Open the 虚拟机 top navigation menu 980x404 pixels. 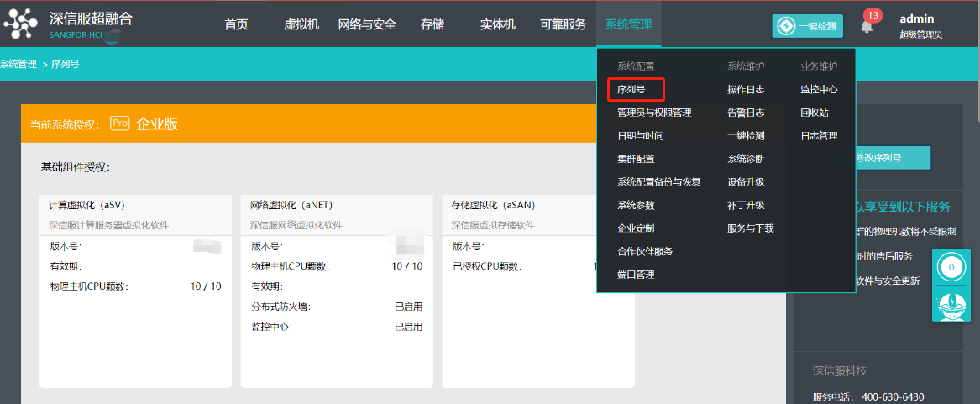(x=301, y=24)
